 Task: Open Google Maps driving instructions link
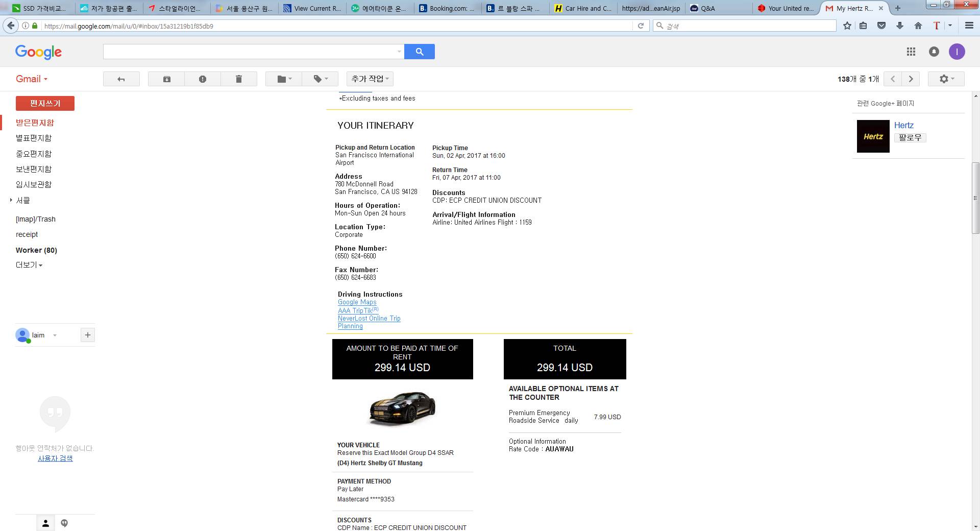357,302
